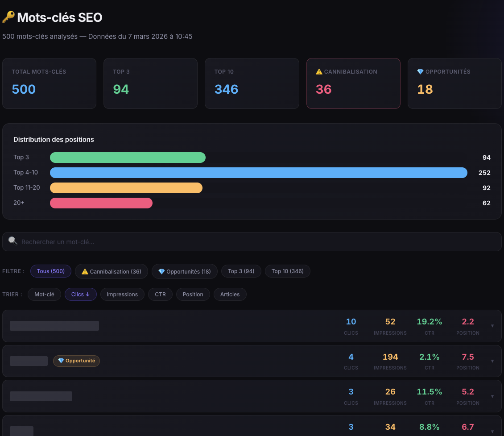
Task: Click the blue Top 4-10 distribution bar
Action: 258,173
